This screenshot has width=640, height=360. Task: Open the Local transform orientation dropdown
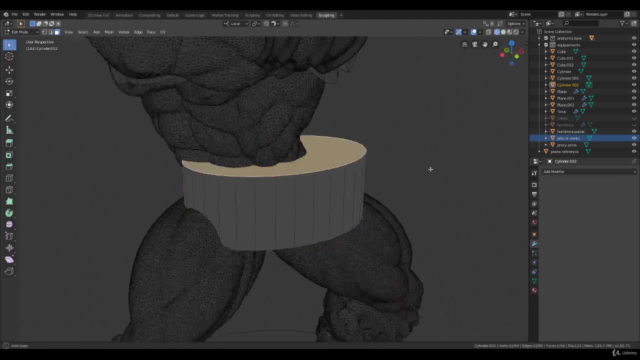pyautogui.click(x=236, y=24)
